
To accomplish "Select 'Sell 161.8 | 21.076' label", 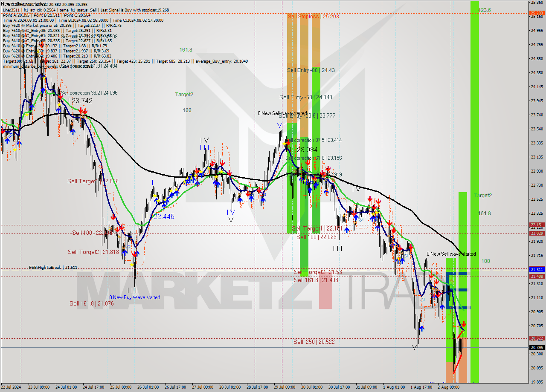I will point(92,303).
